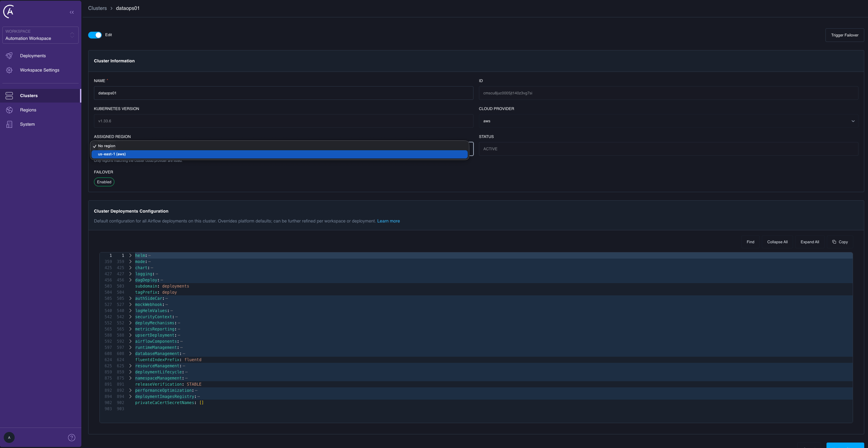This screenshot has width=868, height=448.
Task: Click the System building icon
Action: [9, 124]
